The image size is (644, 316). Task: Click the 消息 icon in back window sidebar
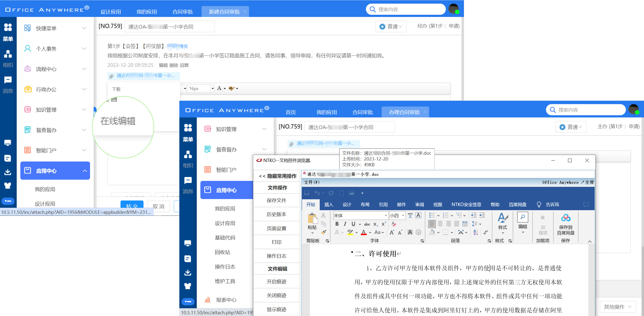point(8,80)
